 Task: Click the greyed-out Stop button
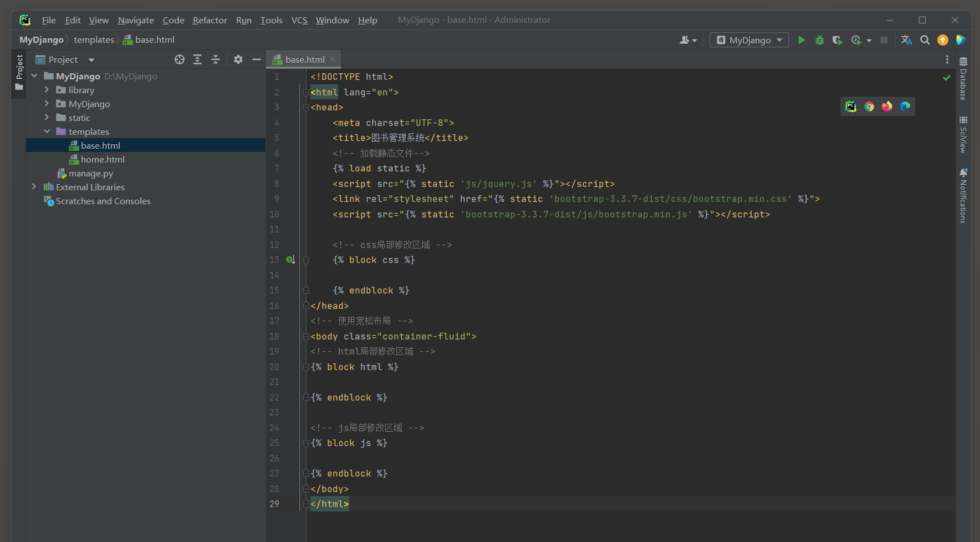coord(884,40)
